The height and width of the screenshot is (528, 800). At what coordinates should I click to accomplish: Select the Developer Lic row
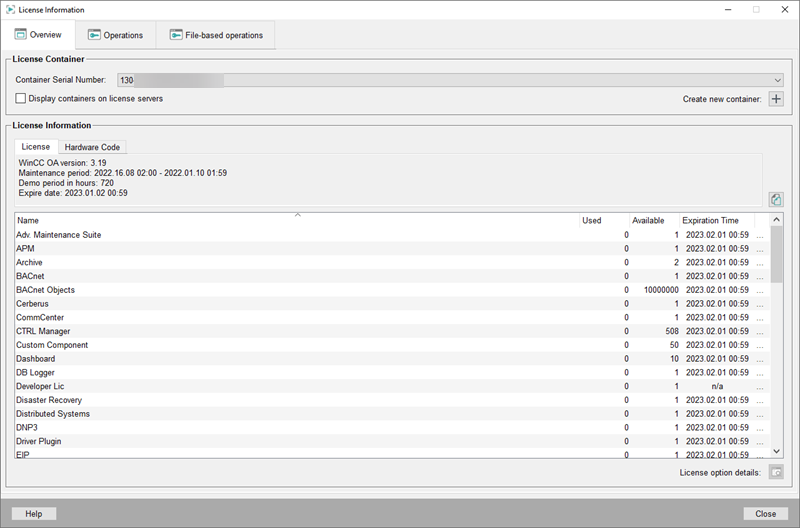[392, 386]
